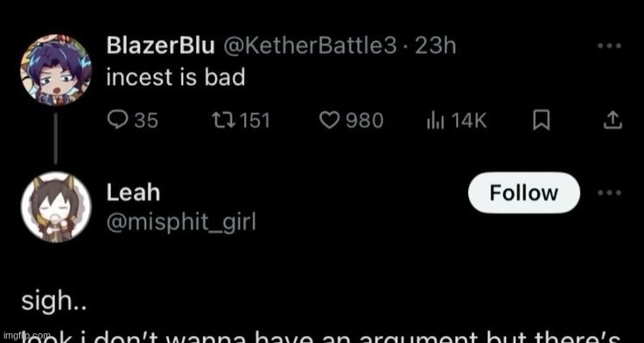Image resolution: width=644 pixels, height=343 pixels.
Task: Click the Leah display name
Action: [133, 192]
